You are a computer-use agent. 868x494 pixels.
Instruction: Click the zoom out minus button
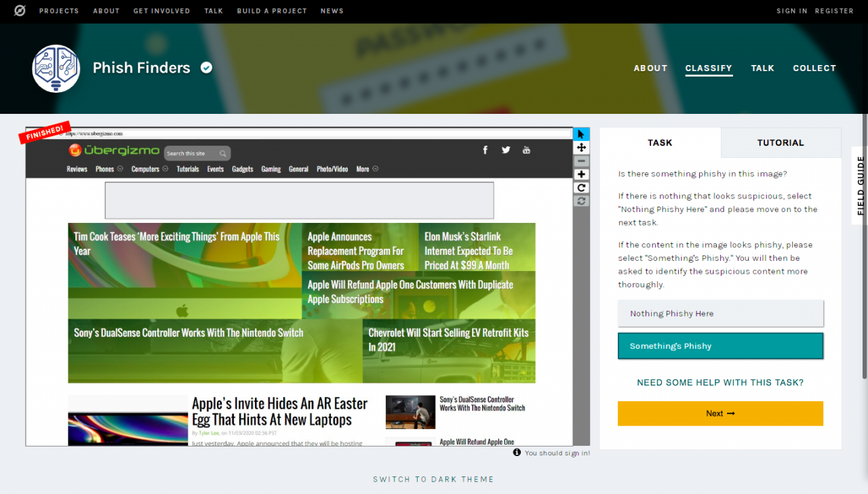pos(581,161)
